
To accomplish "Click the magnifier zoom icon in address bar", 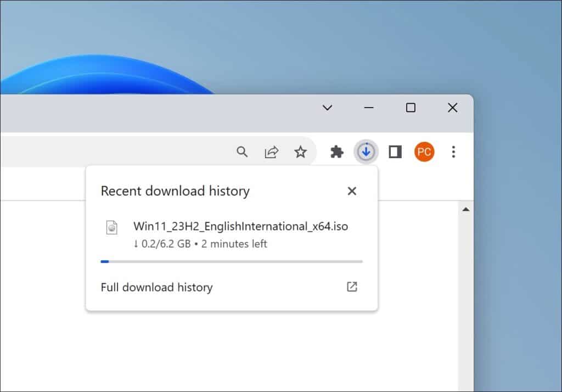I will click(x=242, y=152).
